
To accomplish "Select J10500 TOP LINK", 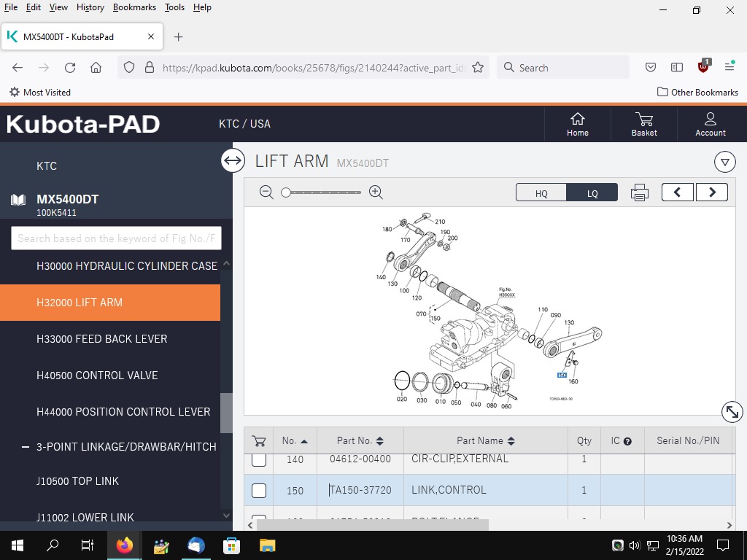I will tap(77, 481).
